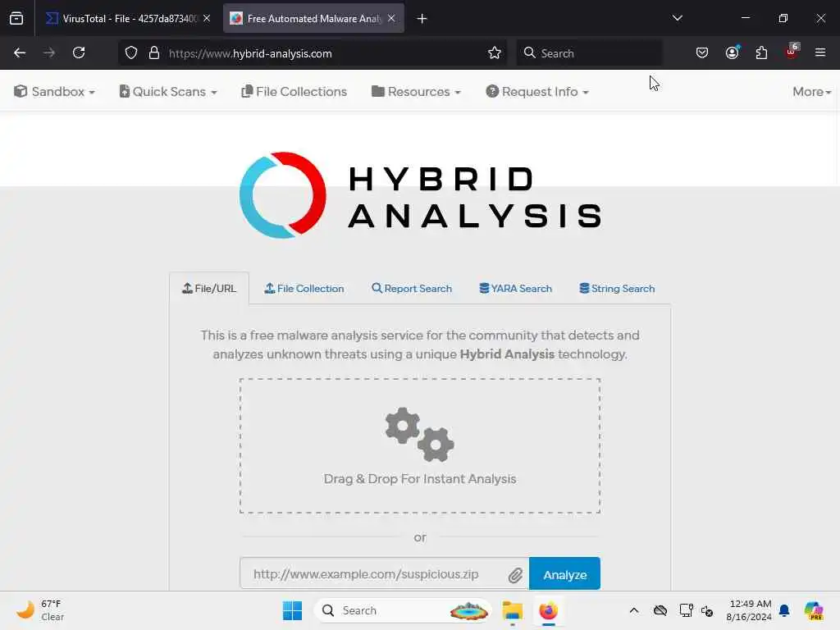Open the Extensions puzzle icon
840x630 pixels.
coord(761,52)
